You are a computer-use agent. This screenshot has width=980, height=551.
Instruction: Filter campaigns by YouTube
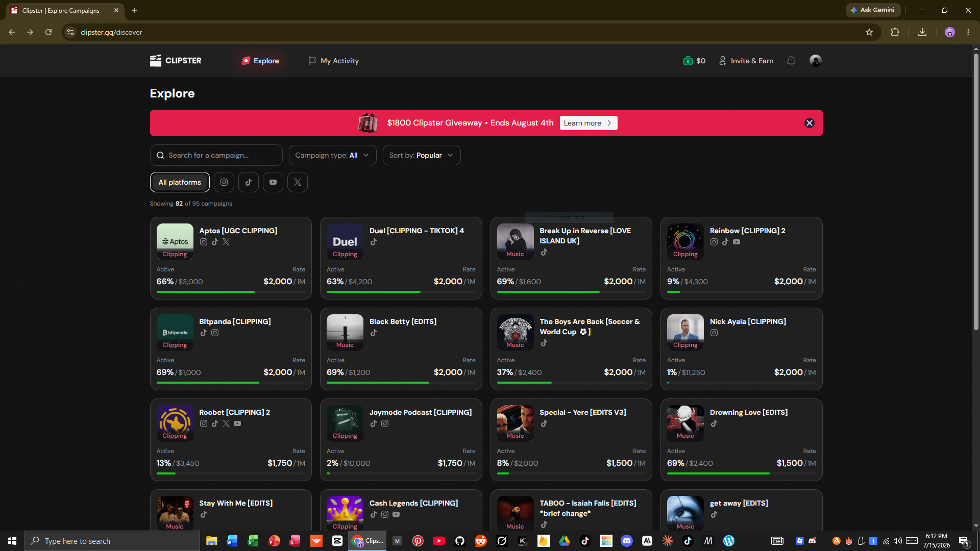click(273, 182)
